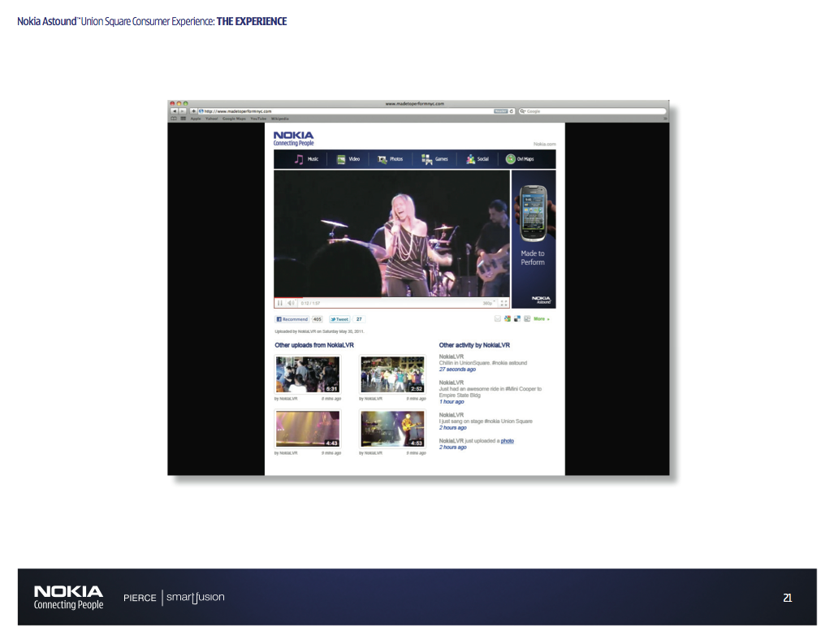Select the Video nav tab
This screenshot has height=644, width=834.
pos(348,159)
